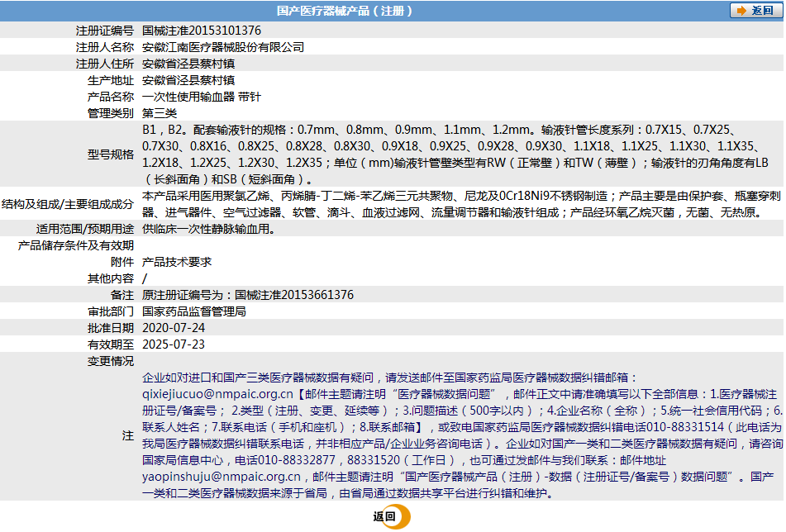786x532 pixels.
Task: Click the email qixiejiucuo@nmpaic.org.cn
Action: click(x=217, y=394)
